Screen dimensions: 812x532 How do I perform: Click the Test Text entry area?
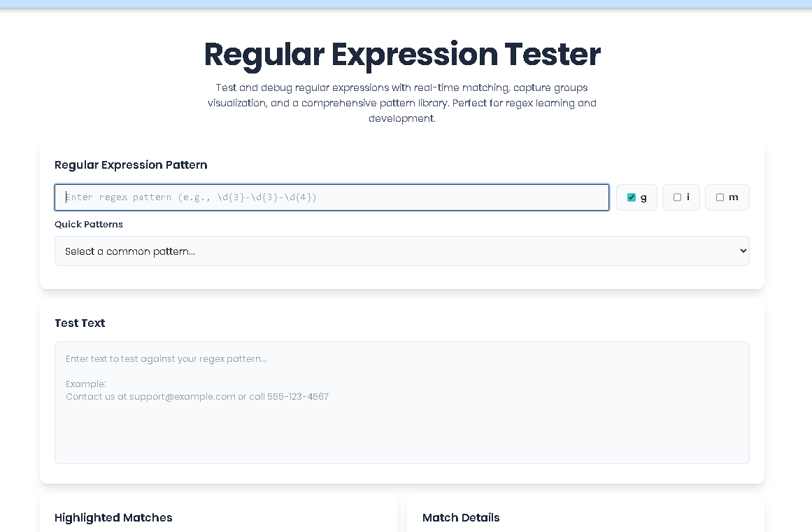click(x=402, y=402)
